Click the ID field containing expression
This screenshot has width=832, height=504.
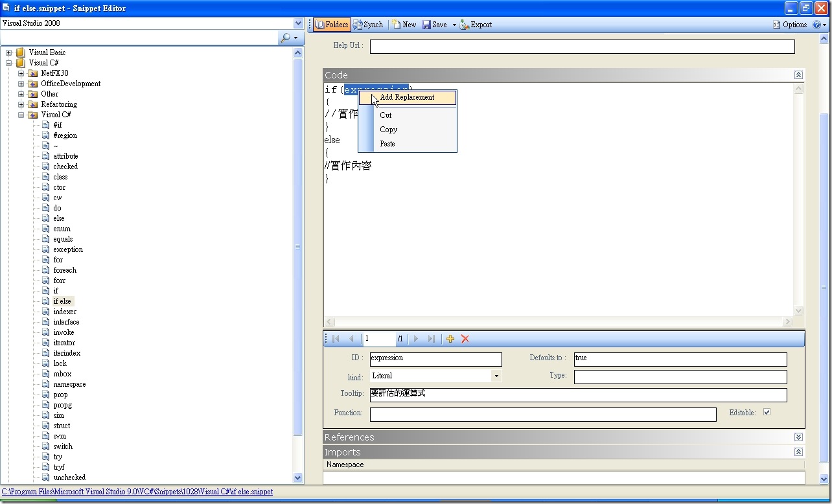point(435,359)
